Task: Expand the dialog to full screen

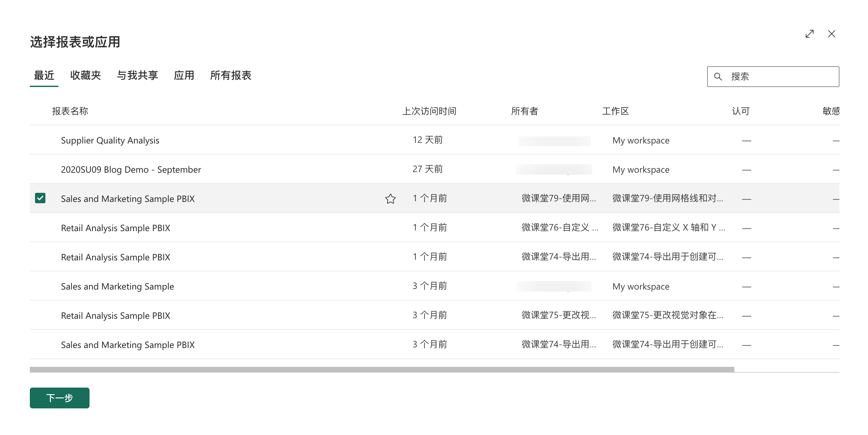Action: tap(809, 34)
